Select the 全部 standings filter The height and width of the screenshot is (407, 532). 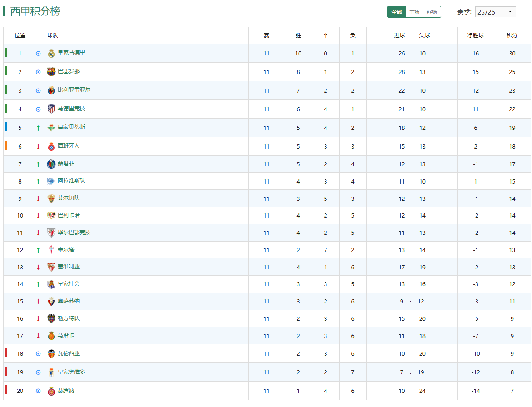pos(396,12)
